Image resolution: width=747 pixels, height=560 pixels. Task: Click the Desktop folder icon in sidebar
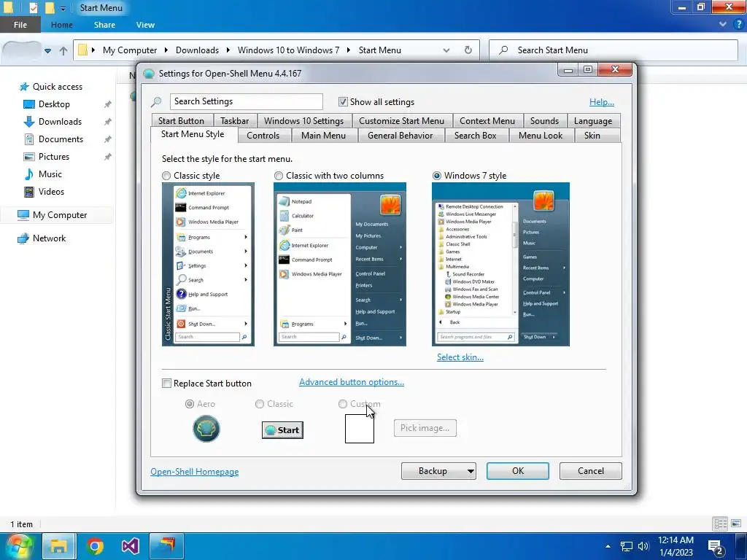tap(29, 104)
